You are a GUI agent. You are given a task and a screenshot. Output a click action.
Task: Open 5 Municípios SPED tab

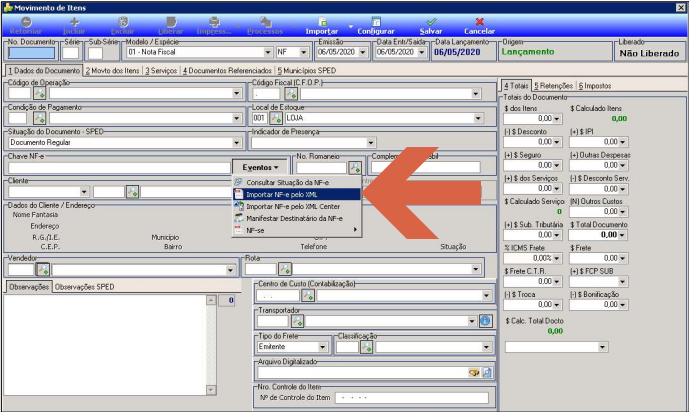[307, 71]
